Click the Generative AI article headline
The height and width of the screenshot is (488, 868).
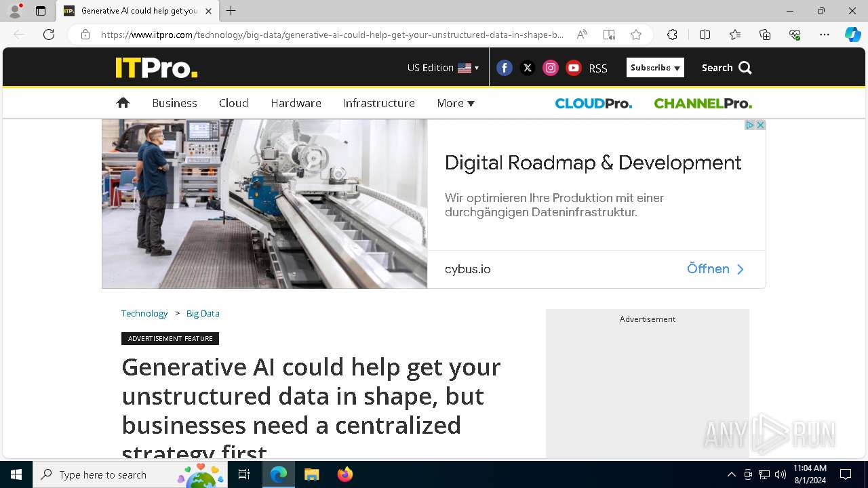312,407
